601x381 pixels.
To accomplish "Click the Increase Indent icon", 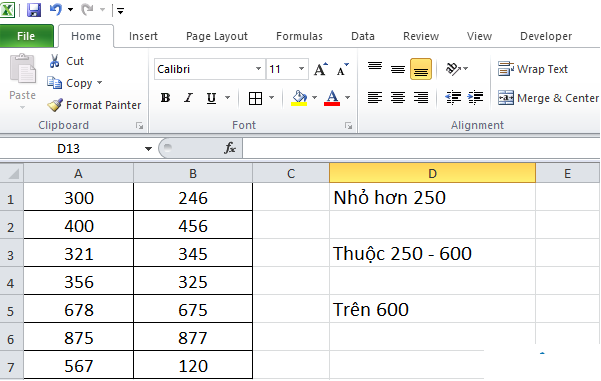I will pyautogui.click(x=475, y=98).
